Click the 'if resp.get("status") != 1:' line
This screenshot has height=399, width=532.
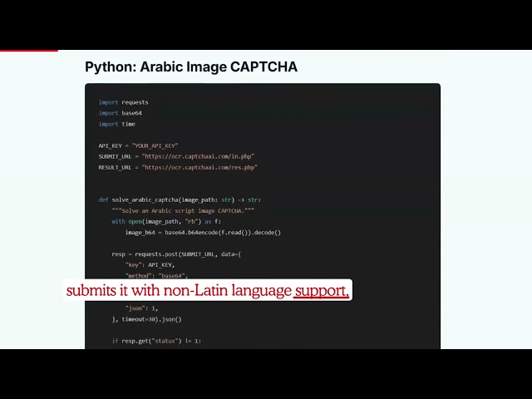[156, 341]
